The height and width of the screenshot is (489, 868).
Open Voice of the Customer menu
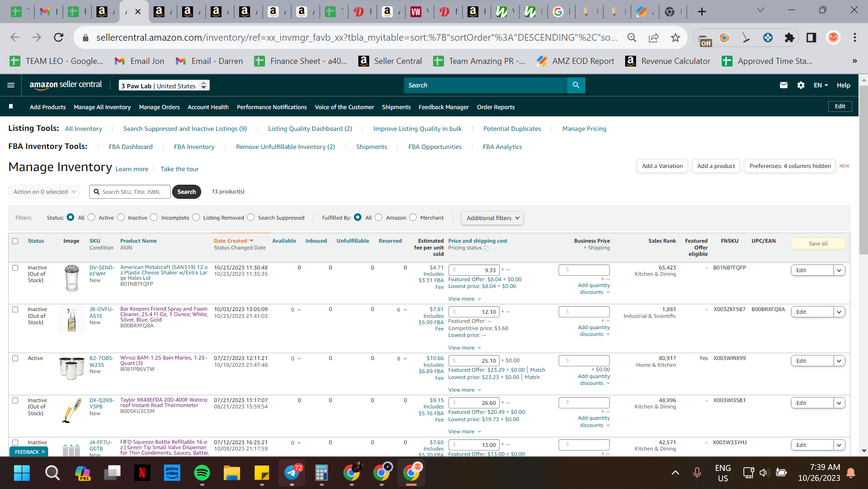click(344, 107)
